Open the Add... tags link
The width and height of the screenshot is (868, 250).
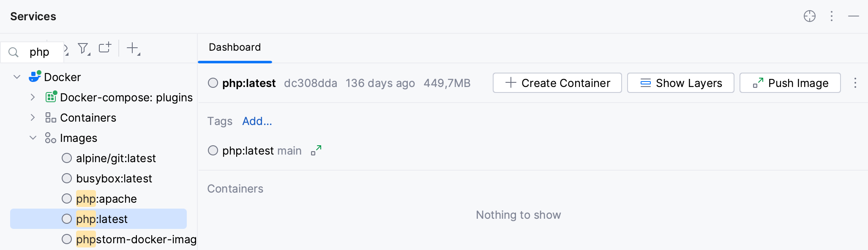pos(257,121)
